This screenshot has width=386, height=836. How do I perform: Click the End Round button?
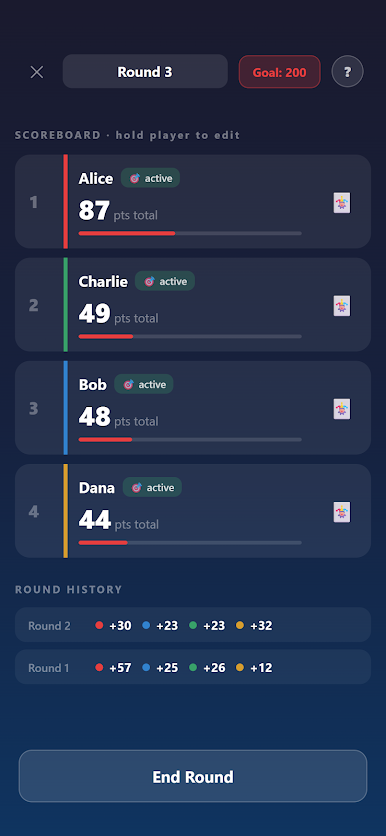click(193, 776)
